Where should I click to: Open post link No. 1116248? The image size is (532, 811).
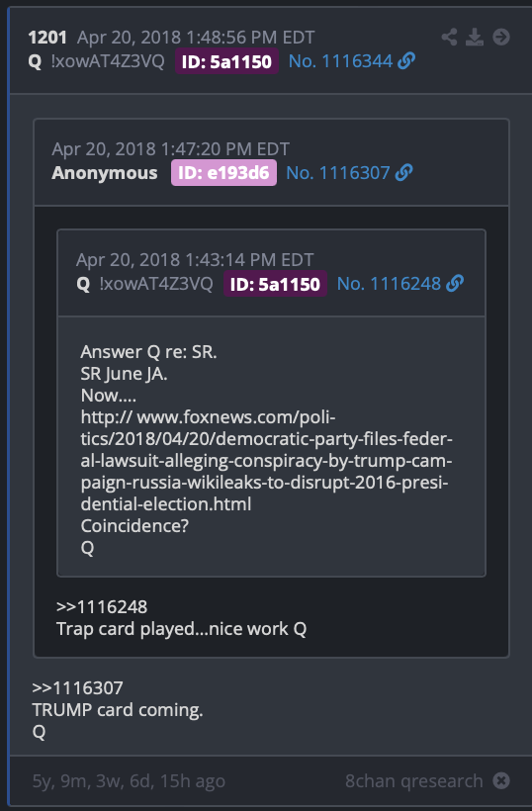389,284
